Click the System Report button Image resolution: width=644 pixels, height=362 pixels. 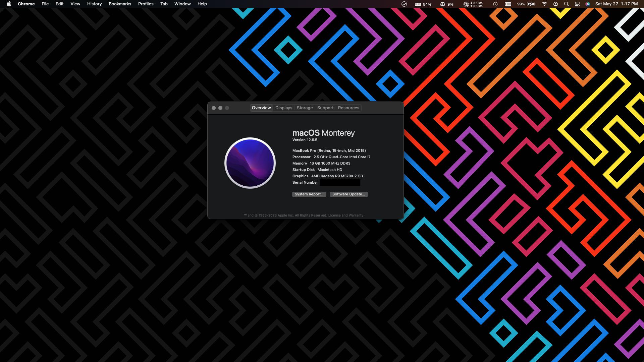309,194
